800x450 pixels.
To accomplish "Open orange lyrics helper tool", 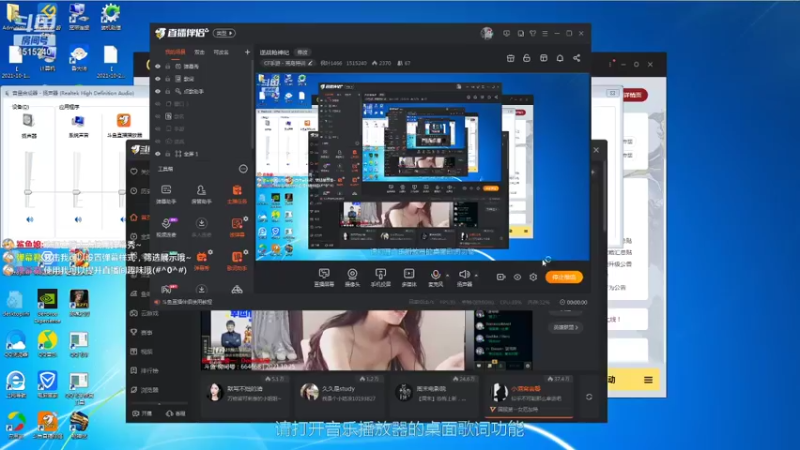I will (237, 260).
